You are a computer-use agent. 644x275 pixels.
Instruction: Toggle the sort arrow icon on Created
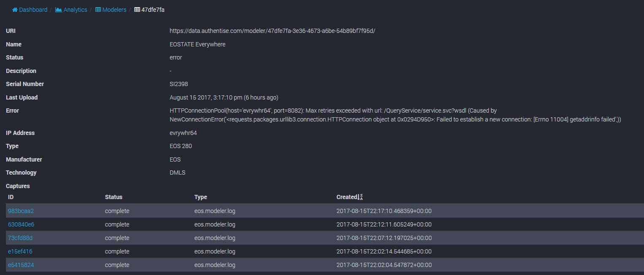(361, 197)
